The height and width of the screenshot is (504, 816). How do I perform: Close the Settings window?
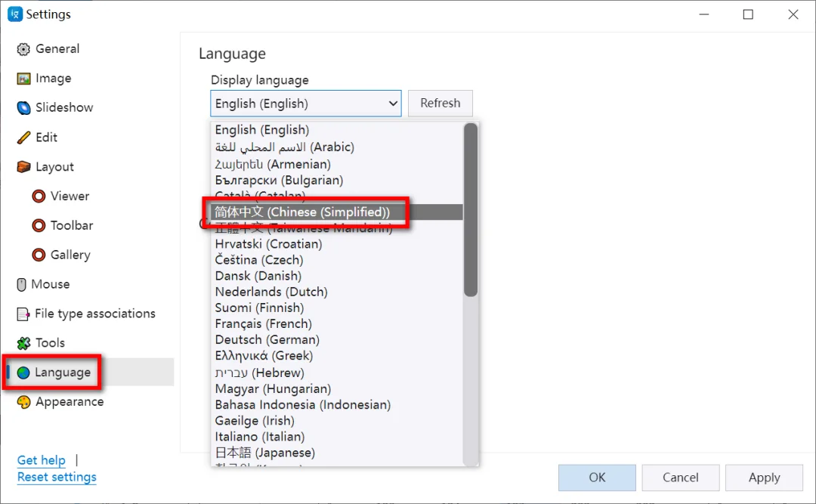(x=793, y=14)
